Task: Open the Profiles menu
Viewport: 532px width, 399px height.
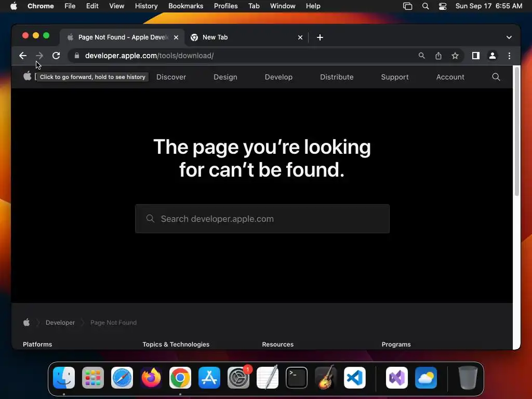Action: coord(225,6)
